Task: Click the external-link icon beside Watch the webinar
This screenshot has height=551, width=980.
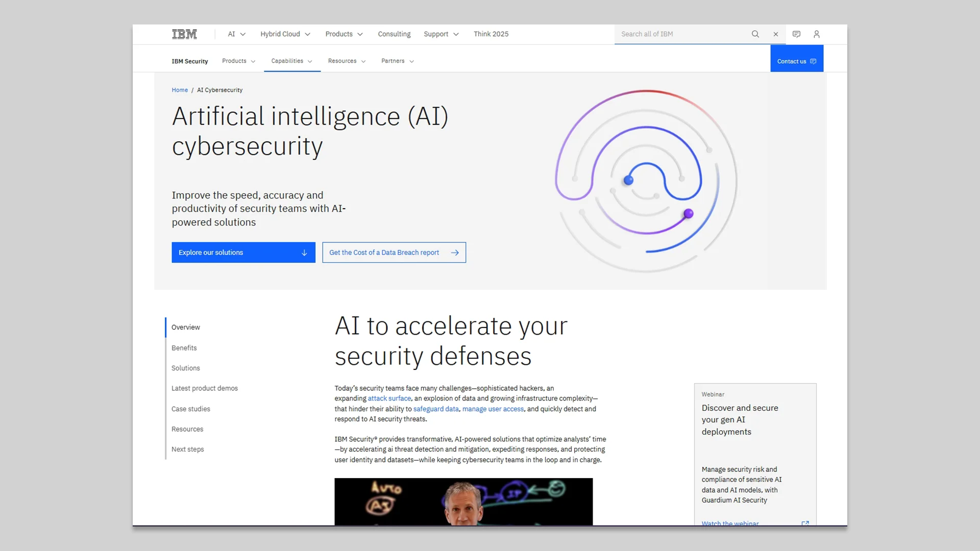Action: (x=805, y=523)
